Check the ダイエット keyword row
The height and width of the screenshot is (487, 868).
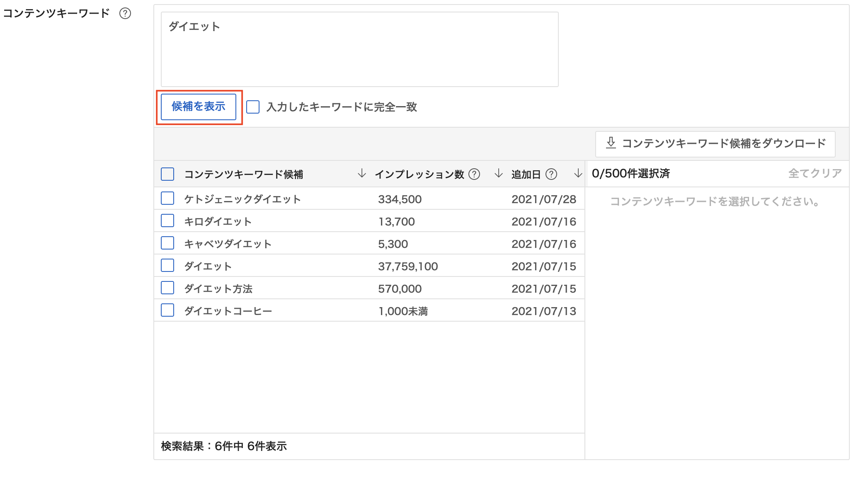point(167,266)
